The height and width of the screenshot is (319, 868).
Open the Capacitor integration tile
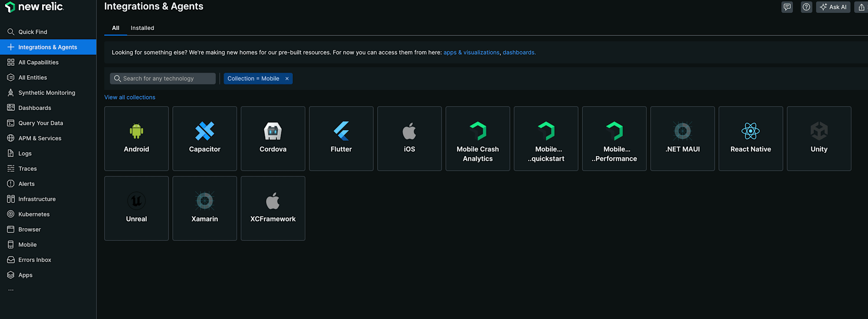point(204,139)
